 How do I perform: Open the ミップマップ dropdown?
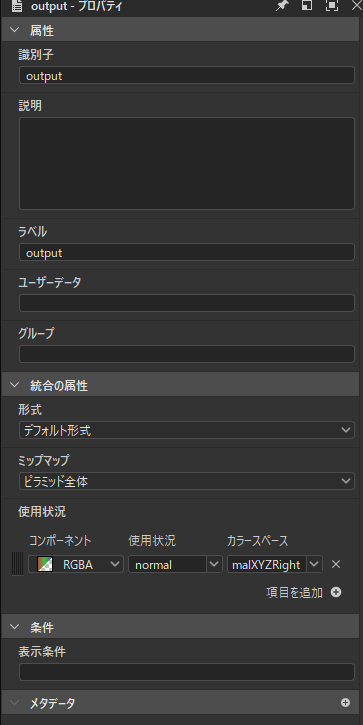(x=187, y=481)
